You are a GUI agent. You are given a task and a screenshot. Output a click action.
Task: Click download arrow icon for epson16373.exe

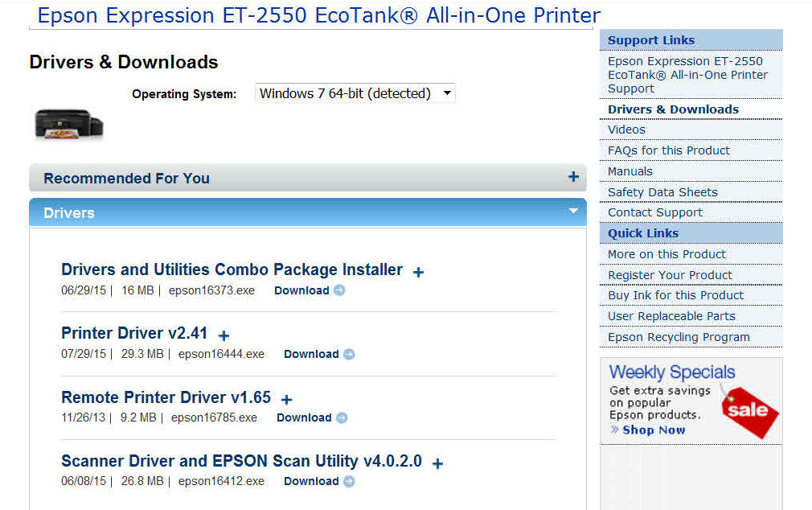pyautogui.click(x=339, y=290)
